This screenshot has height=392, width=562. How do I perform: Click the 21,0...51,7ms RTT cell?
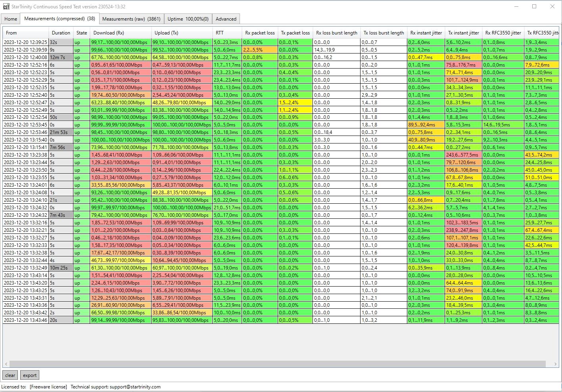227,208
